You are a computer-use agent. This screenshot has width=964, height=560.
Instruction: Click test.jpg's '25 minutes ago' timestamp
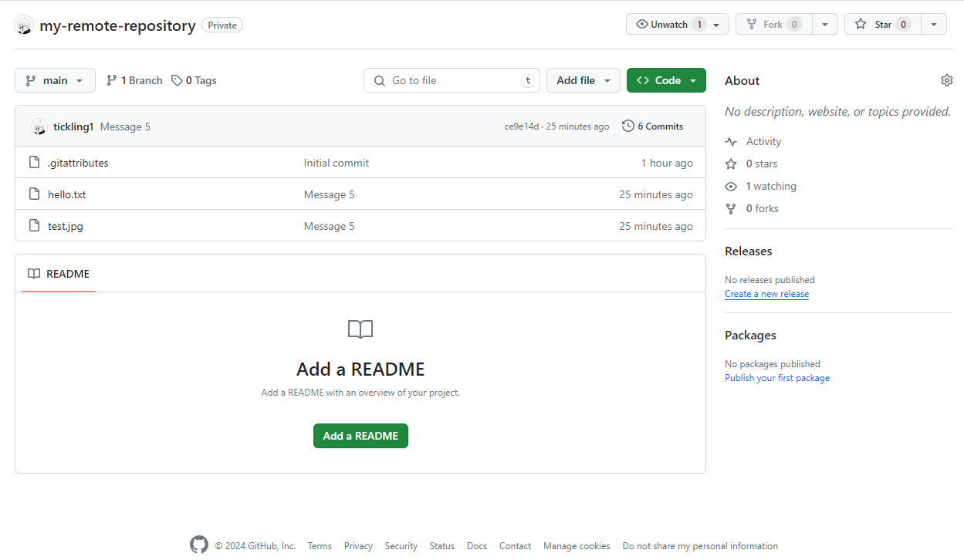[656, 226]
